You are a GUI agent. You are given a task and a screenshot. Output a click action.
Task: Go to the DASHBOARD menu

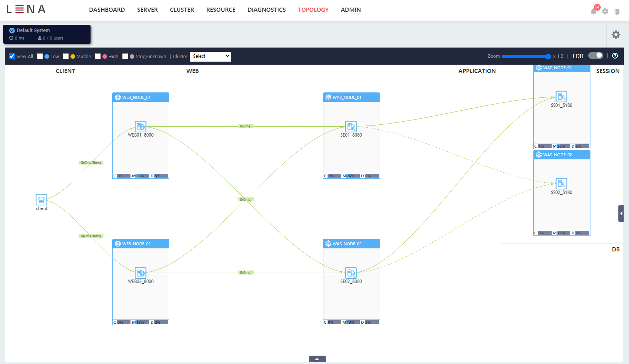107,10
